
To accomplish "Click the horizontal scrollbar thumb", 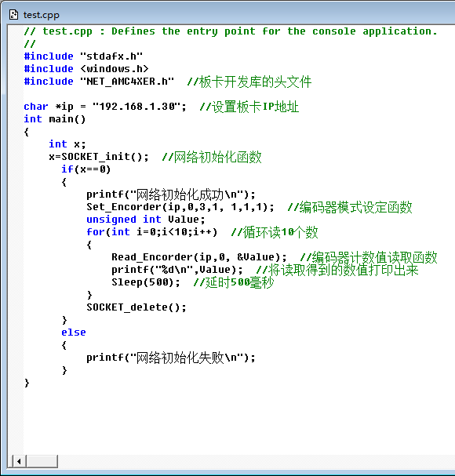I will [42, 461].
